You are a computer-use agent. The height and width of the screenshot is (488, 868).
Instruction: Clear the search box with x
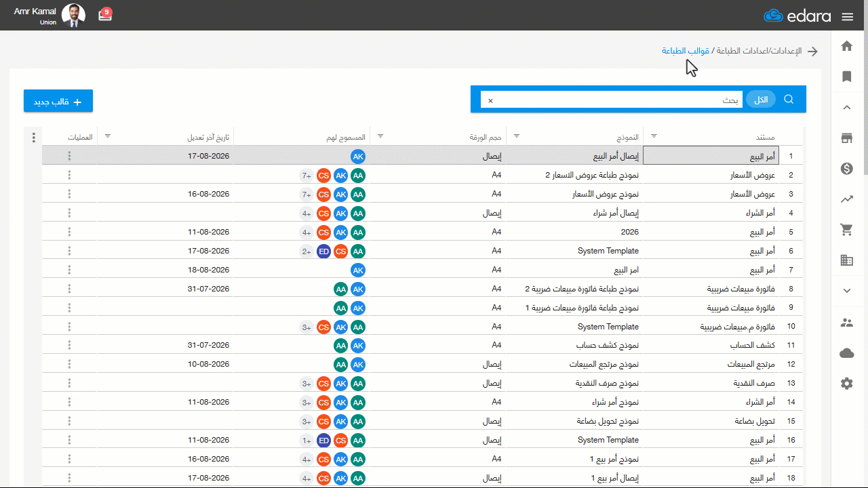coord(491,100)
